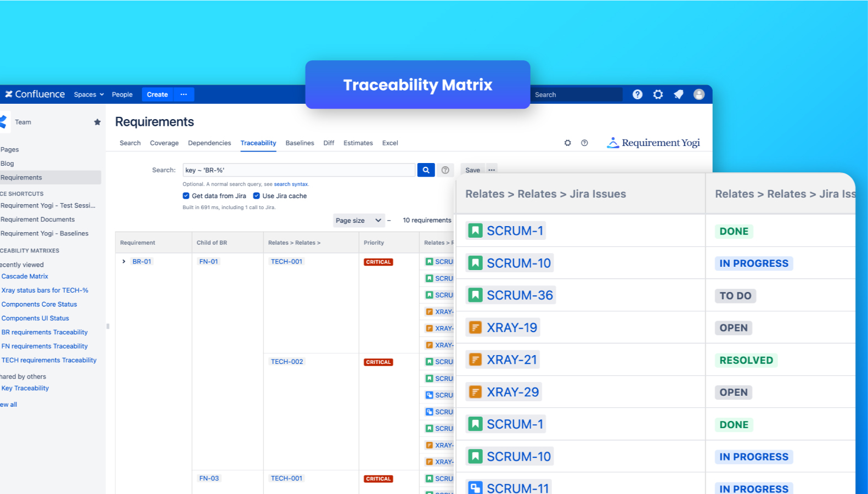
Task: Click the RESOLVED status of XRAY-21
Action: tap(746, 360)
